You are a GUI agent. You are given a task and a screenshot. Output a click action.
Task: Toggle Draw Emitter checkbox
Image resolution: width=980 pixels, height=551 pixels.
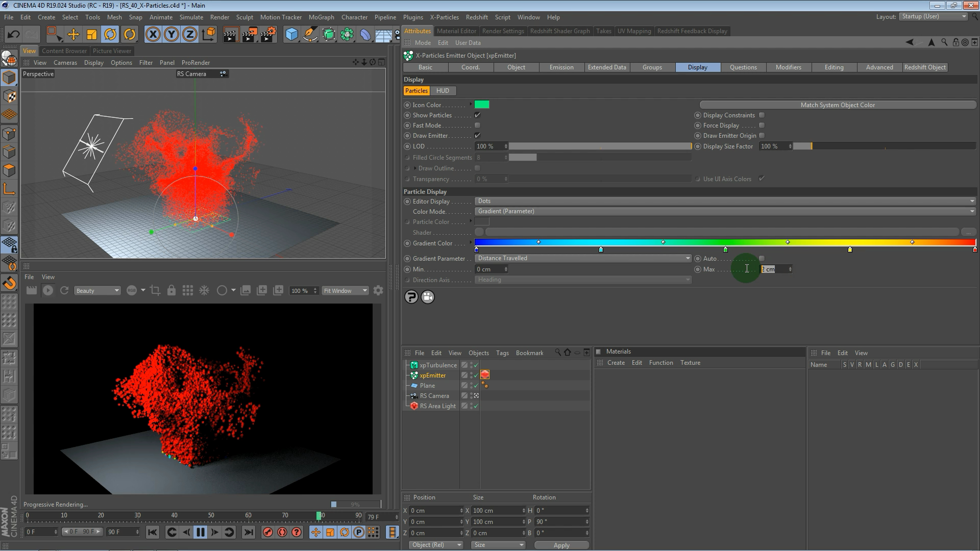477,136
